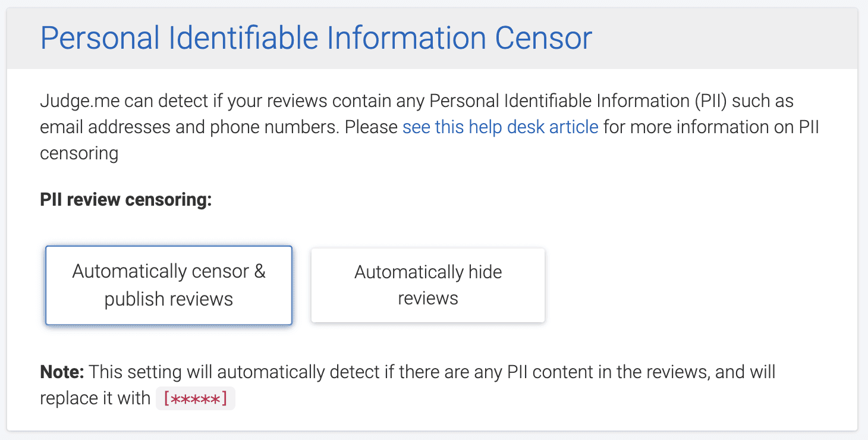Click 'publish reviews' text inside first option
This screenshot has width=868, height=440.
[168, 298]
